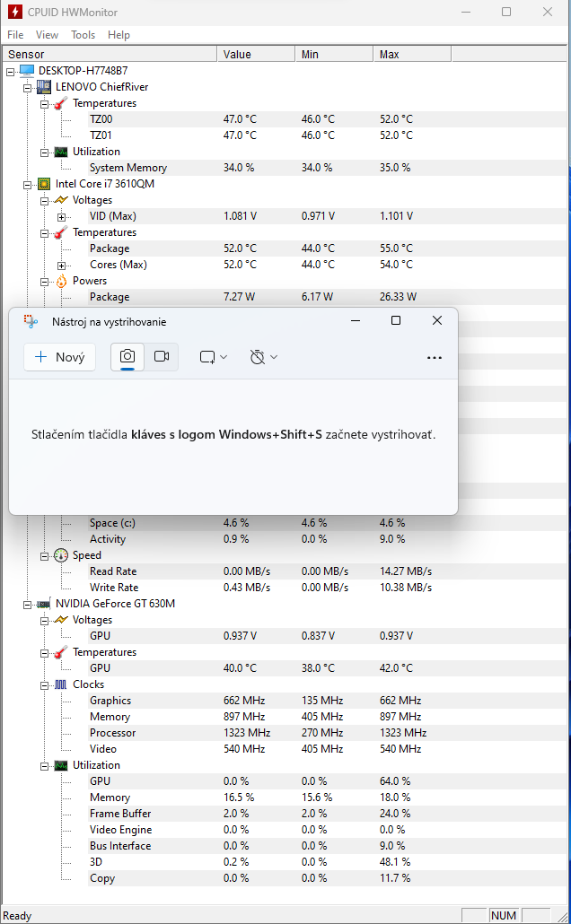Click the Nový new snip button
The height and width of the screenshot is (924, 571).
pyautogui.click(x=59, y=357)
